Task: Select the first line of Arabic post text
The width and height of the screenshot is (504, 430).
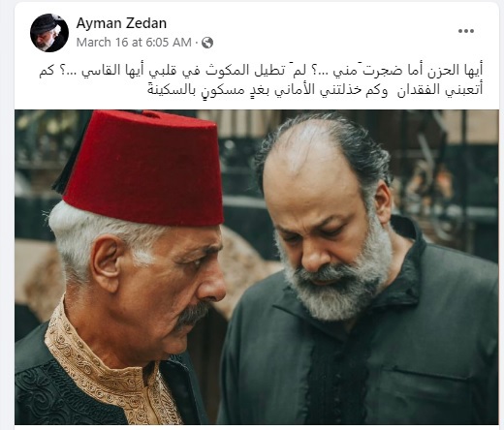Action: pos(261,71)
